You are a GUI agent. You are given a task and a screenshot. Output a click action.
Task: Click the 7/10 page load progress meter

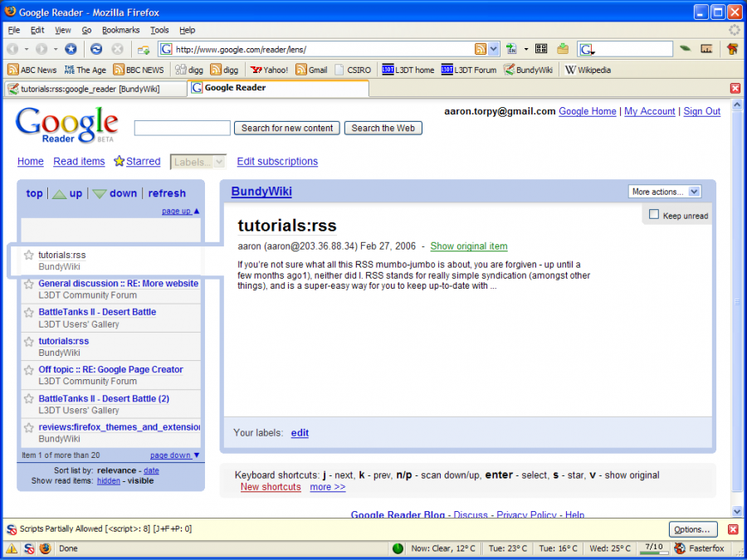(653, 548)
